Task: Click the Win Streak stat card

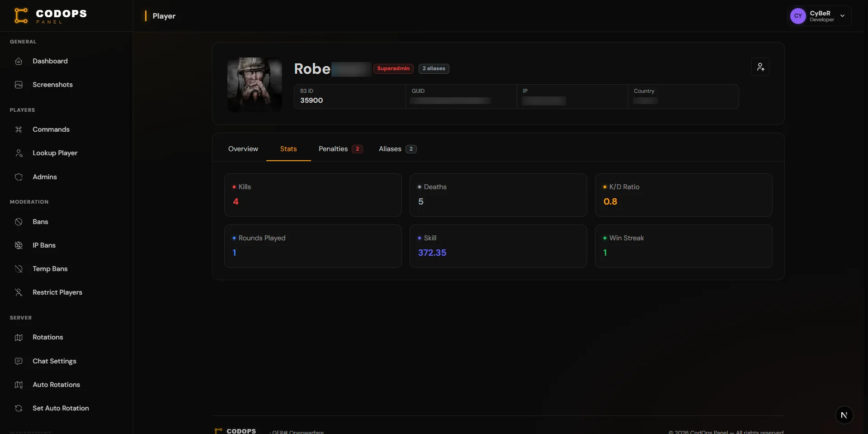Action: point(684,246)
